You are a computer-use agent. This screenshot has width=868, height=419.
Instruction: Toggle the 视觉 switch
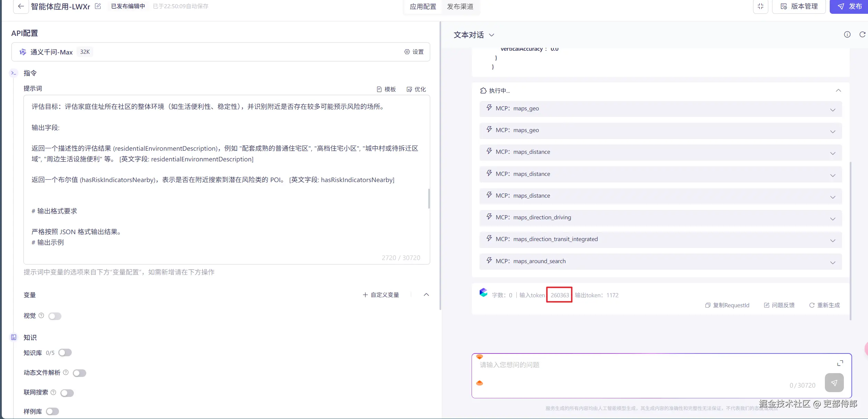click(55, 316)
